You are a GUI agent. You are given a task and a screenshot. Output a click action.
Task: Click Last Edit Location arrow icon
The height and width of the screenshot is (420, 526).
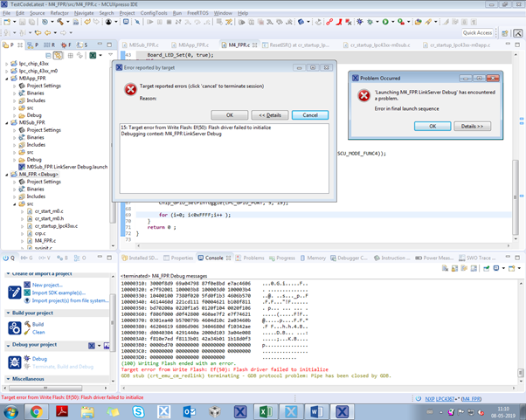(x=38, y=33)
